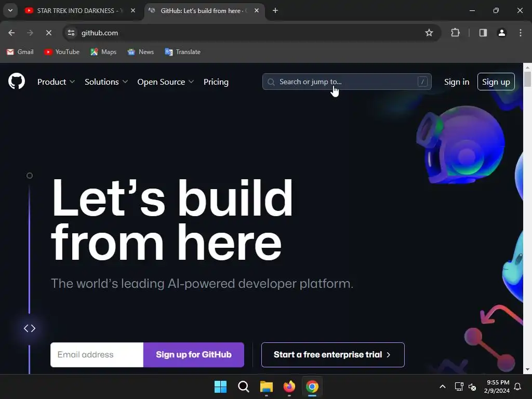
Task: Close the GitHub tab
Action: click(257, 10)
